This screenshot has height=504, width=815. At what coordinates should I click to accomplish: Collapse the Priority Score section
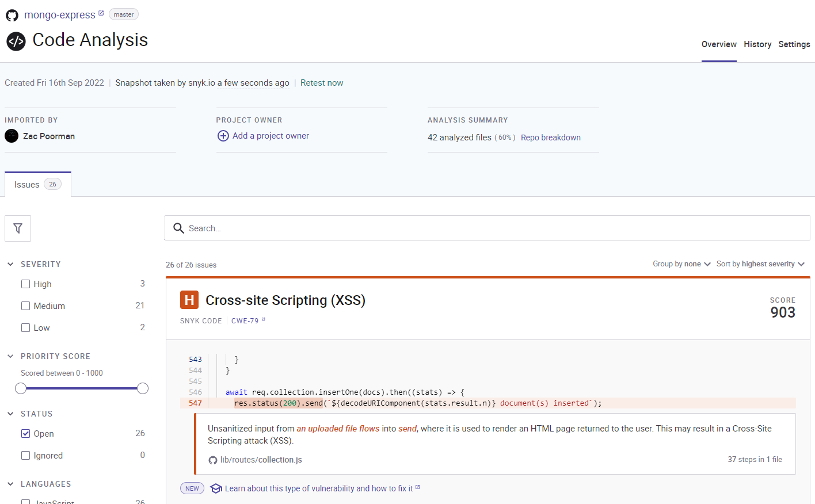pos(10,356)
